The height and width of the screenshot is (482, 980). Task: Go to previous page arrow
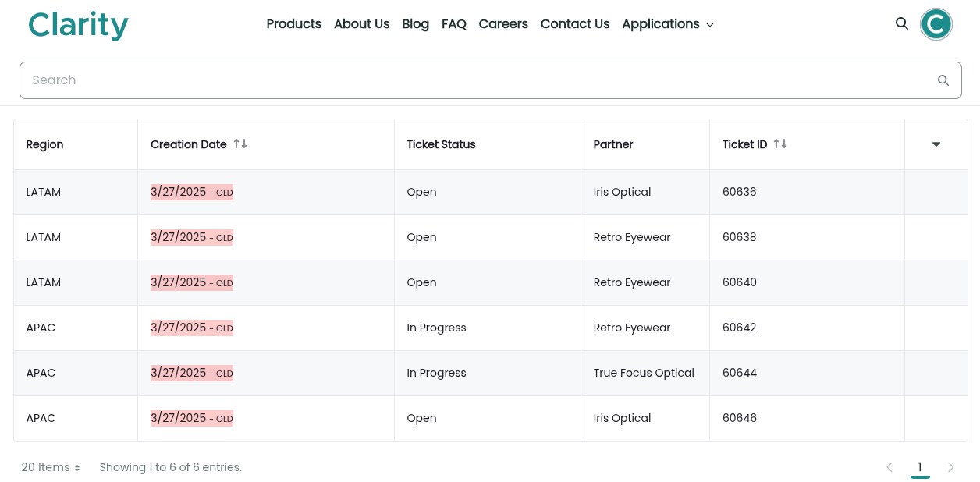point(889,467)
